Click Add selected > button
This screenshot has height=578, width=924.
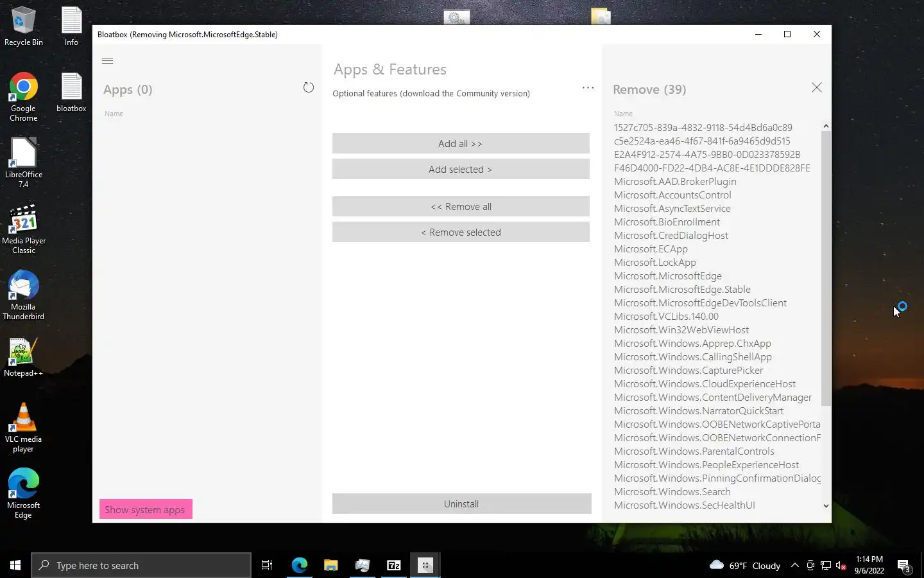[x=461, y=169]
